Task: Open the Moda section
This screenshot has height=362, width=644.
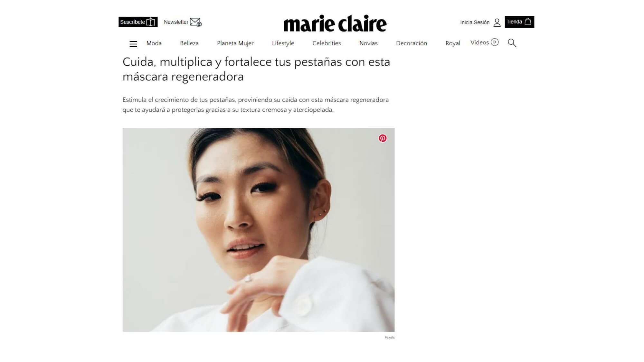Action: pos(154,43)
